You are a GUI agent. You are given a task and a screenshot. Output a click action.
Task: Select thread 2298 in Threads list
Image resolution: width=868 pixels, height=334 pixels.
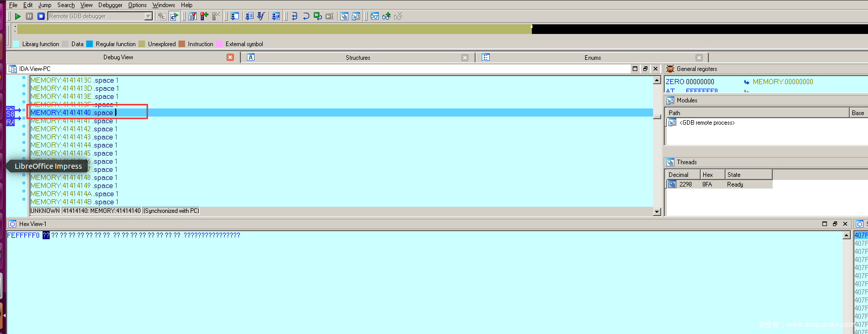719,184
